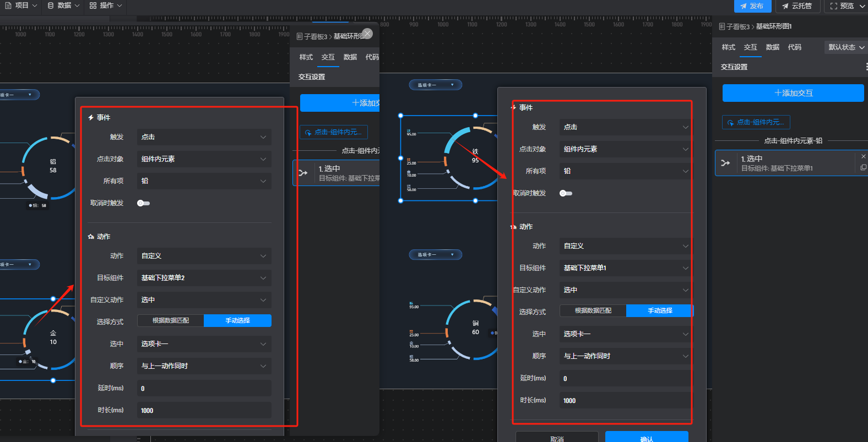868x442 pixels.
Task: Open 所有项 dropdown in 基础下拉菜单2 dialog
Action: [x=204, y=181]
